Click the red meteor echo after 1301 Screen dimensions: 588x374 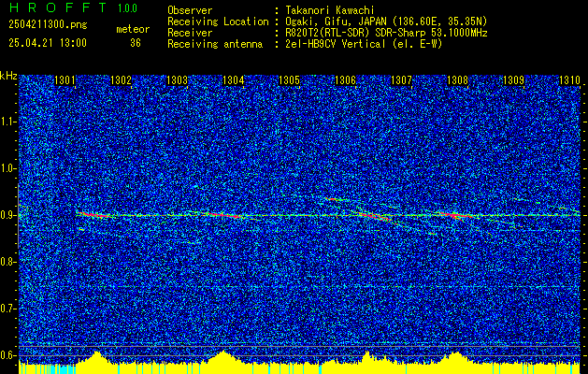point(93,214)
